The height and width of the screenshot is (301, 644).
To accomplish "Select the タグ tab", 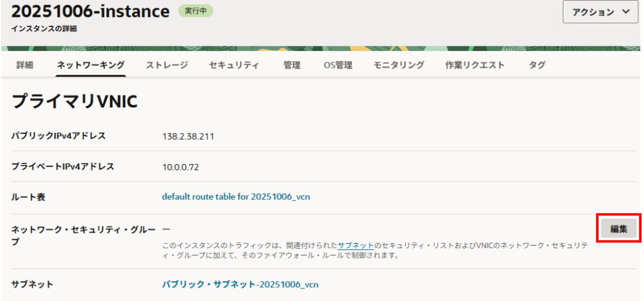I will pyautogui.click(x=536, y=65).
